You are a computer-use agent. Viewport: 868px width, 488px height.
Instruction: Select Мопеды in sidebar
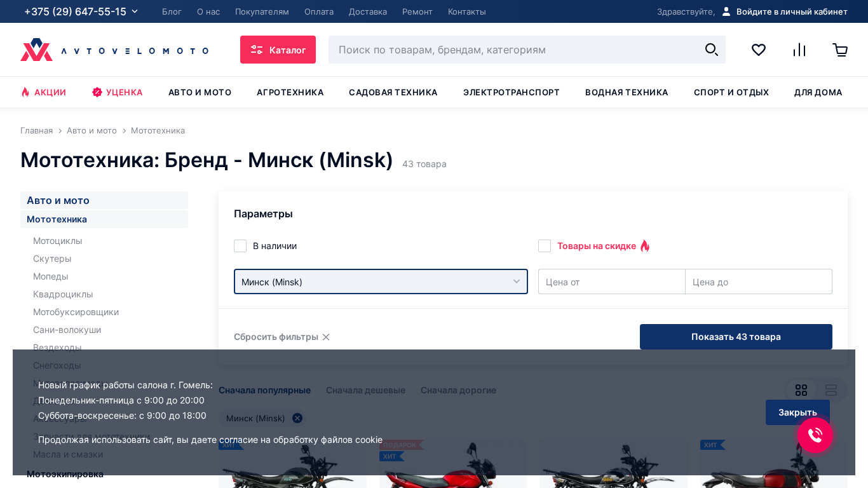[51, 276]
